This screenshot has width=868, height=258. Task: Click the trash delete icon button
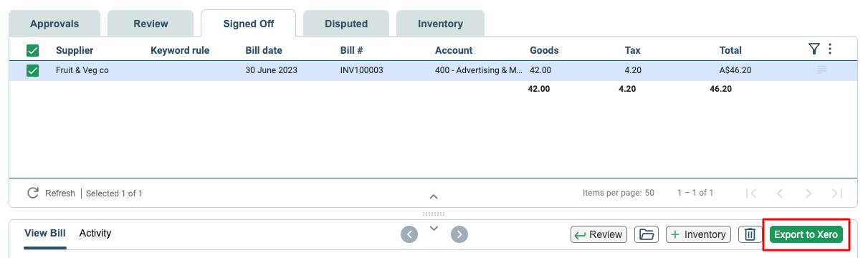click(x=750, y=234)
